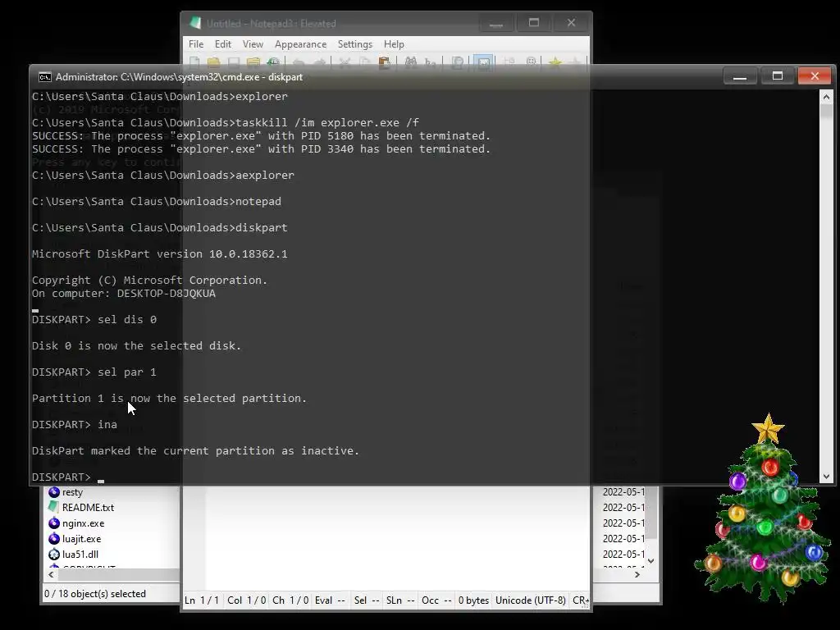Click 'DiskPart marked the current partition as inactive.' line
This screenshot has width=840, height=630.
pyautogui.click(x=195, y=451)
